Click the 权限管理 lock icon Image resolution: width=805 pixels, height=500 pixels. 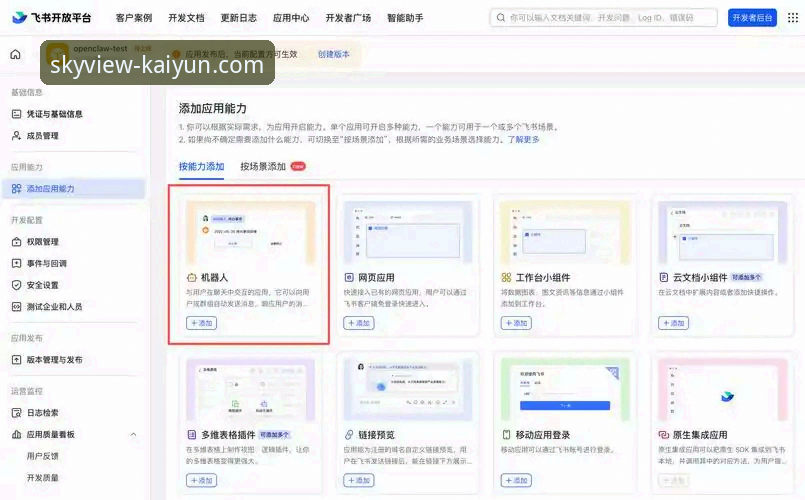pyautogui.click(x=16, y=242)
